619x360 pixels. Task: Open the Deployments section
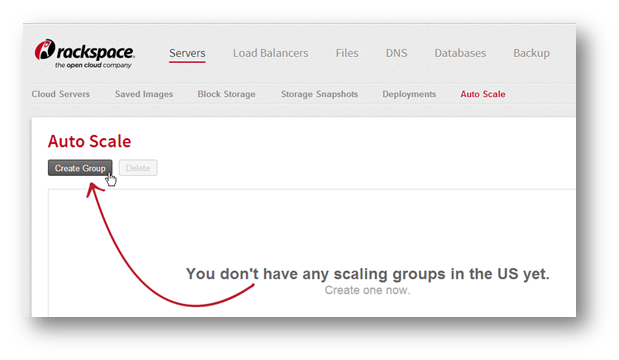(x=409, y=94)
